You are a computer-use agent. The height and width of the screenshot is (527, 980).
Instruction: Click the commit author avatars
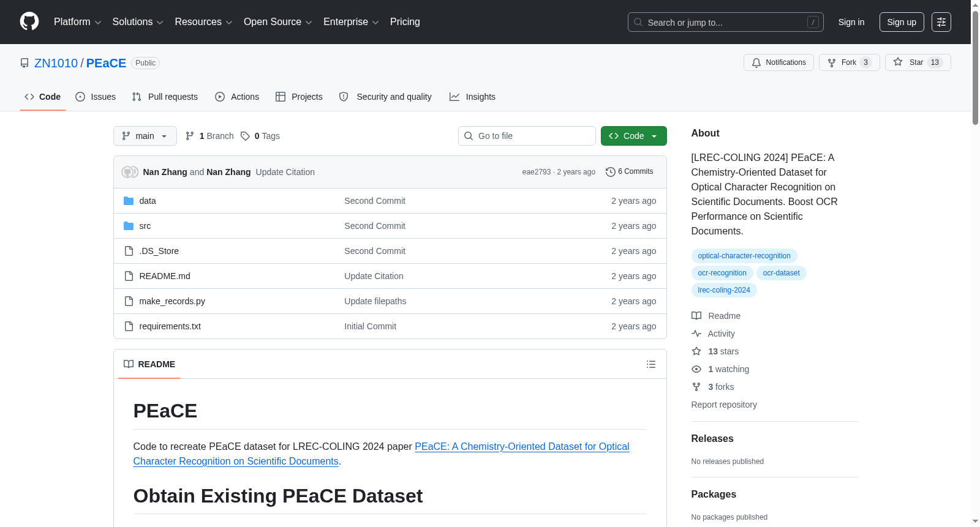130,172
